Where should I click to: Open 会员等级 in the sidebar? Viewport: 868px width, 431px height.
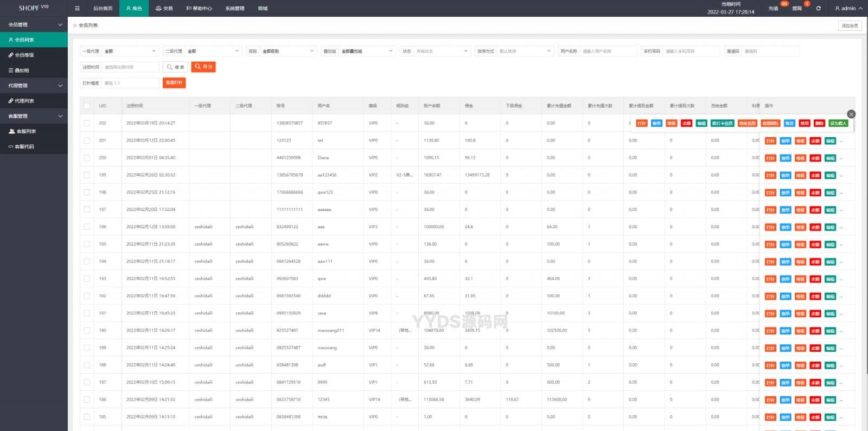(34, 55)
